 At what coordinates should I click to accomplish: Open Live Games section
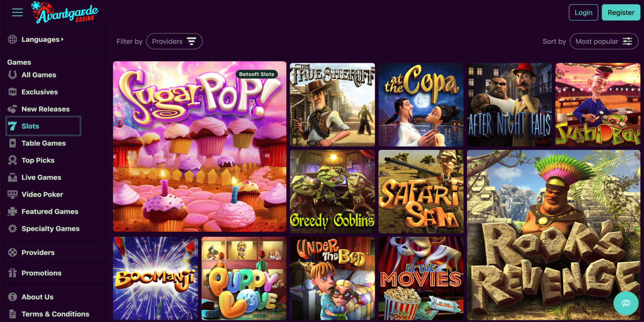click(x=41, y=178)
